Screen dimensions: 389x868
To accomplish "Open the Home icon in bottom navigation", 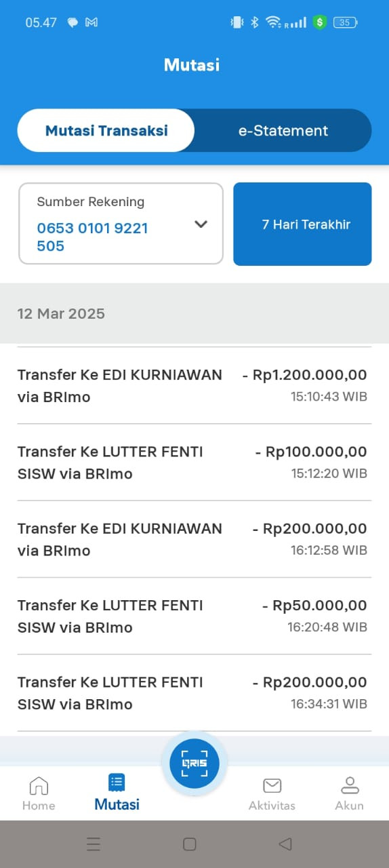I will pyautogui.click(x=39, y=785).
